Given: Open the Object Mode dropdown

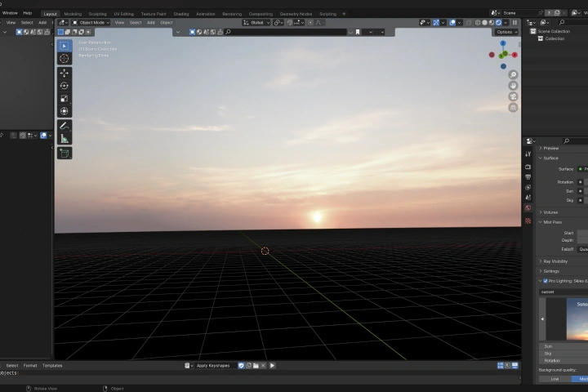Looking at the screenshot, I should pos(91,23).
